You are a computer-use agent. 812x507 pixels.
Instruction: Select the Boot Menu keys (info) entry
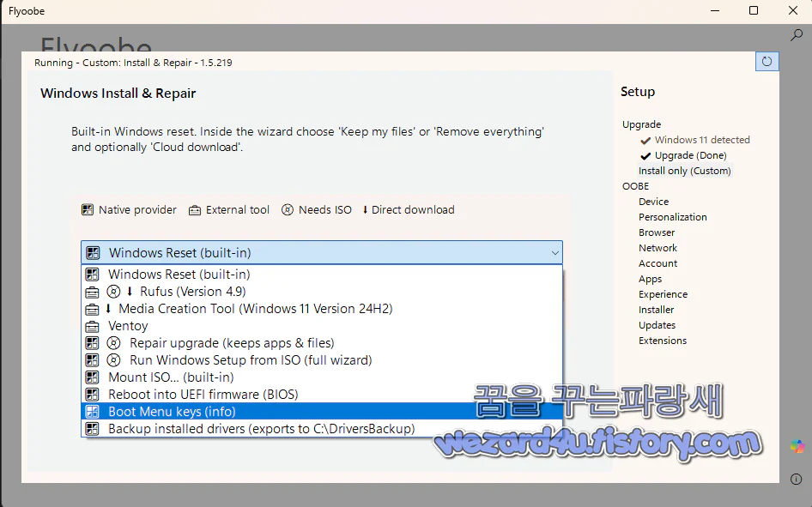point(322,411)
